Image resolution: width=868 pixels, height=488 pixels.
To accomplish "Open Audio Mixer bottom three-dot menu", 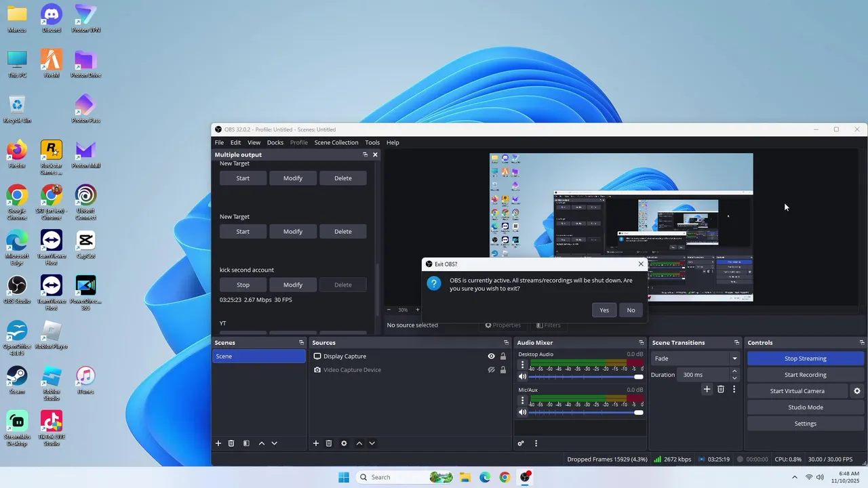I will (536, 443).
